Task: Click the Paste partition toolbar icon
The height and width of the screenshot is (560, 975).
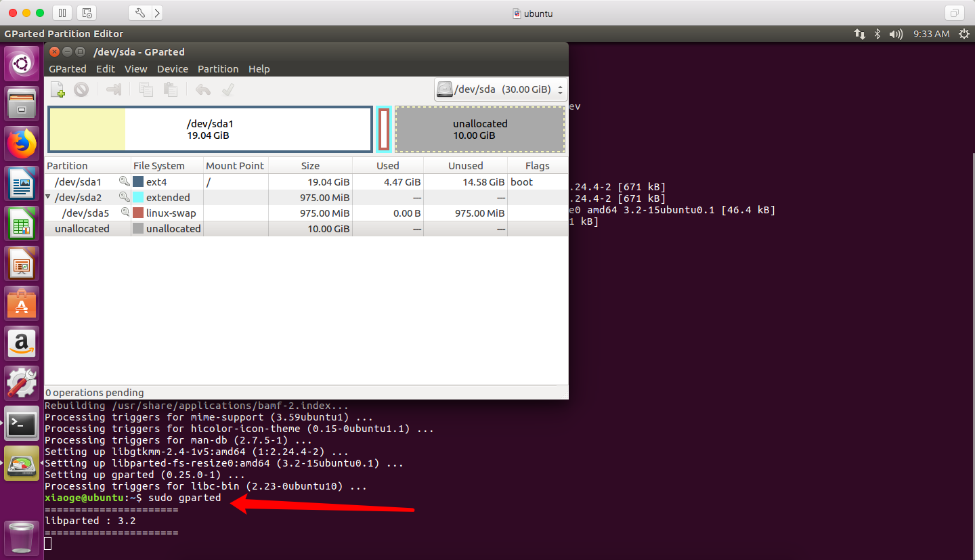Action: 171,89
